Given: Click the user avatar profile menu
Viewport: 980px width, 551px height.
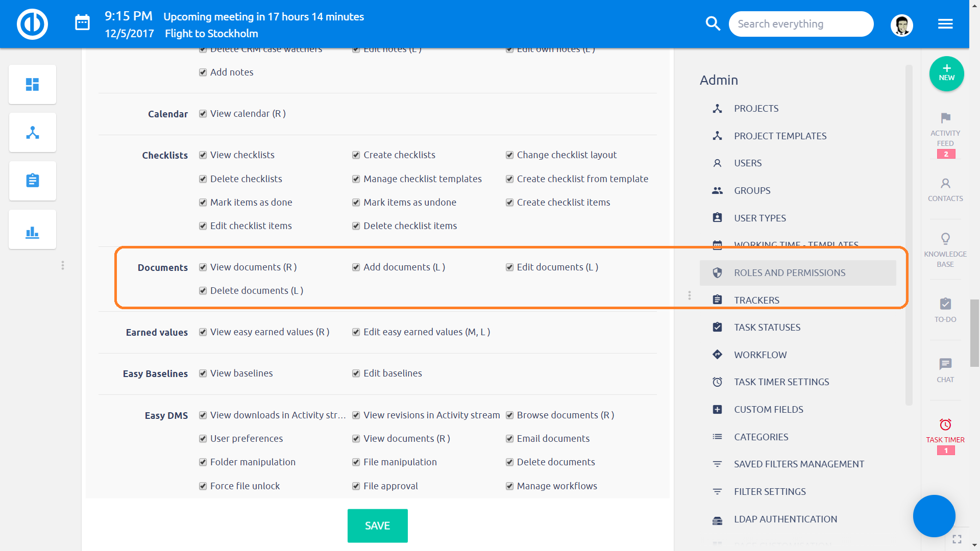Looking at the screenshot, I should coord(901,24).
